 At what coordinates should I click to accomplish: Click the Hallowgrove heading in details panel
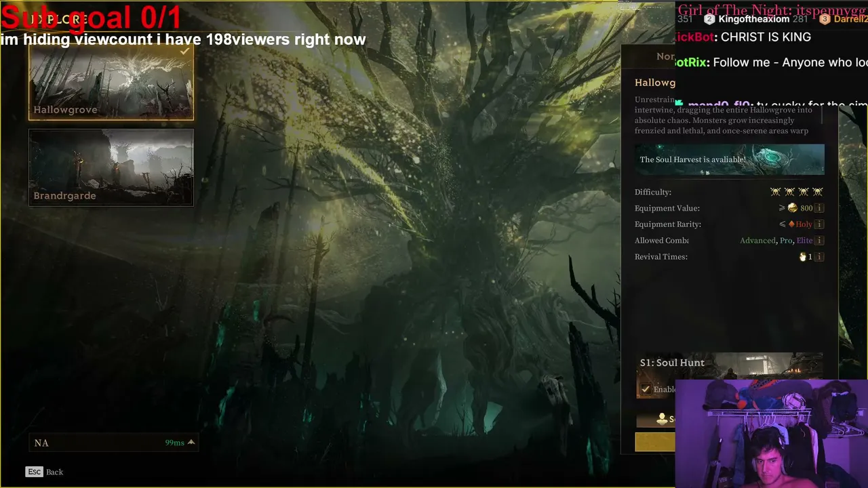click(x=655, y=83)
